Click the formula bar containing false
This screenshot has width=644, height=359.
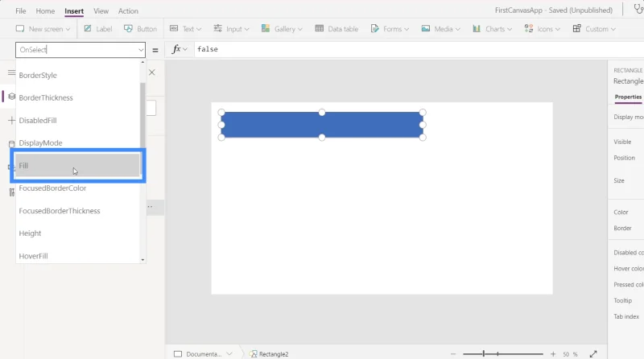point(419,49)
